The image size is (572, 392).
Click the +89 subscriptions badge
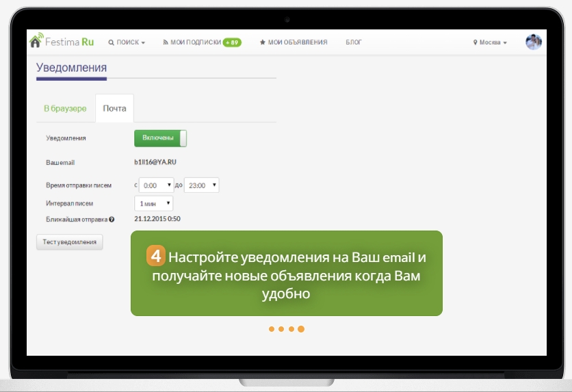tap(232, 42)
